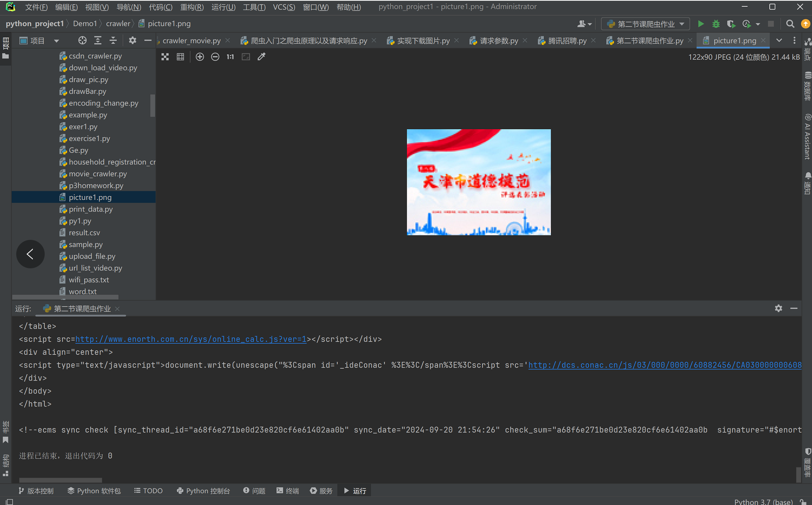Toggle grid display in image viewer
812x505 pixels.
(x=180, y=57)
